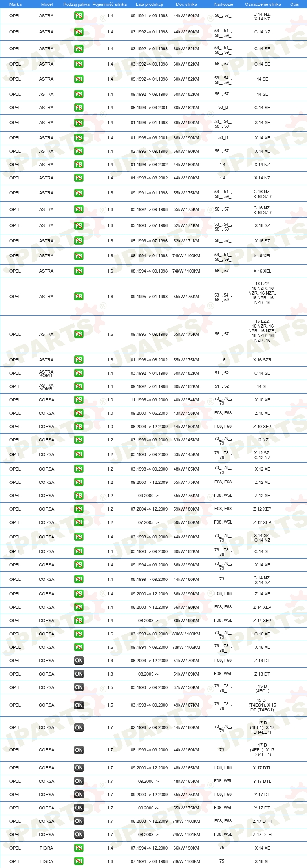The height and width of the screenshot is (868, 307).
Task: Click petrol icon in Tigra 1.4 row
Action: click(x=79, y=848)
